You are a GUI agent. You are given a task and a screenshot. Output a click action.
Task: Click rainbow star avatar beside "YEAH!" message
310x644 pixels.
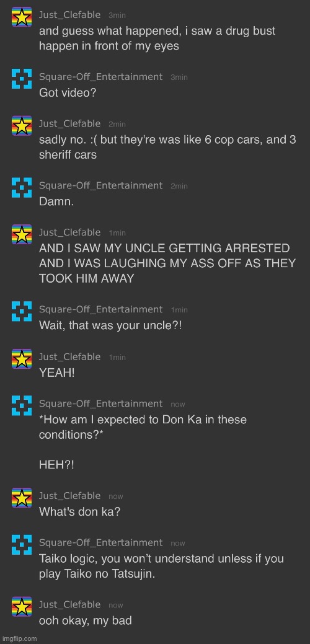click(x=21, y=358)
